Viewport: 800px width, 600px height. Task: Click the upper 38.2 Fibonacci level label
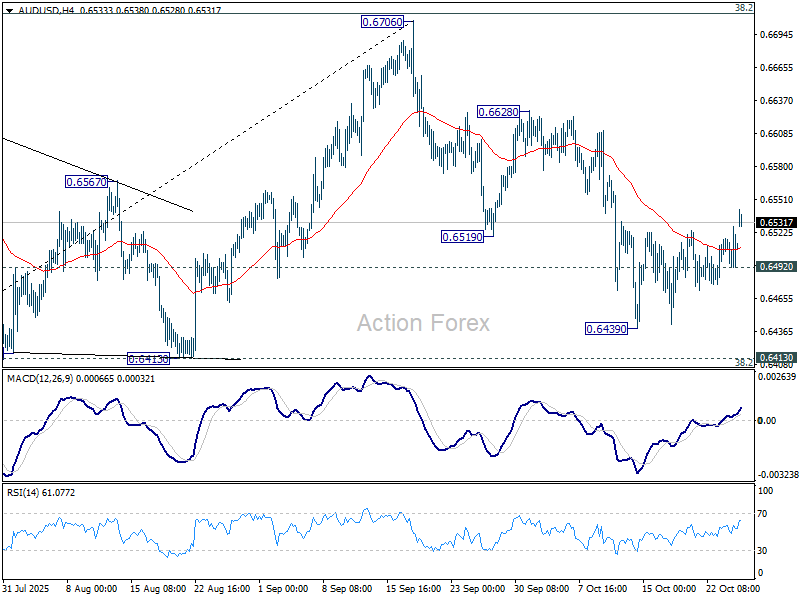(x=742, y=8)
